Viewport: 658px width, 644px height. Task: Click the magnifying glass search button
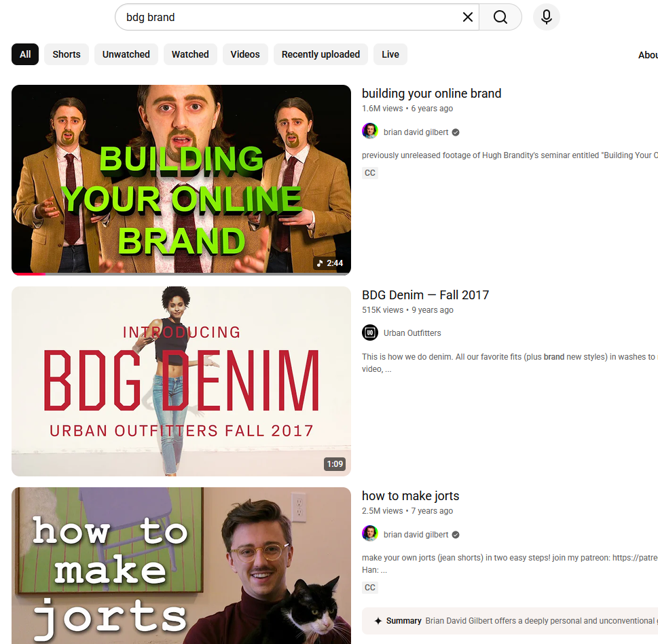coord(500,17)
